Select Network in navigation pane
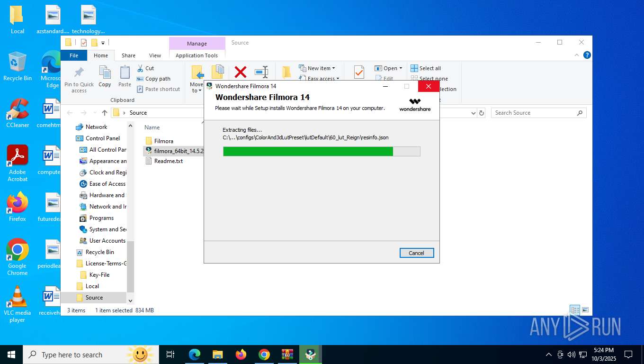The width and height of the screenshot is (644, 364). [x=97, y=127]
